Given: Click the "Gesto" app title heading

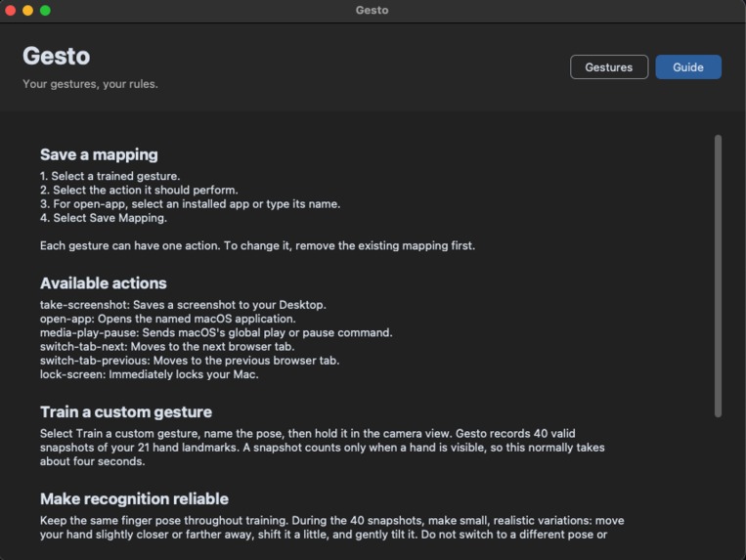Looking at the screenshot, I should (x=56, y=56).
